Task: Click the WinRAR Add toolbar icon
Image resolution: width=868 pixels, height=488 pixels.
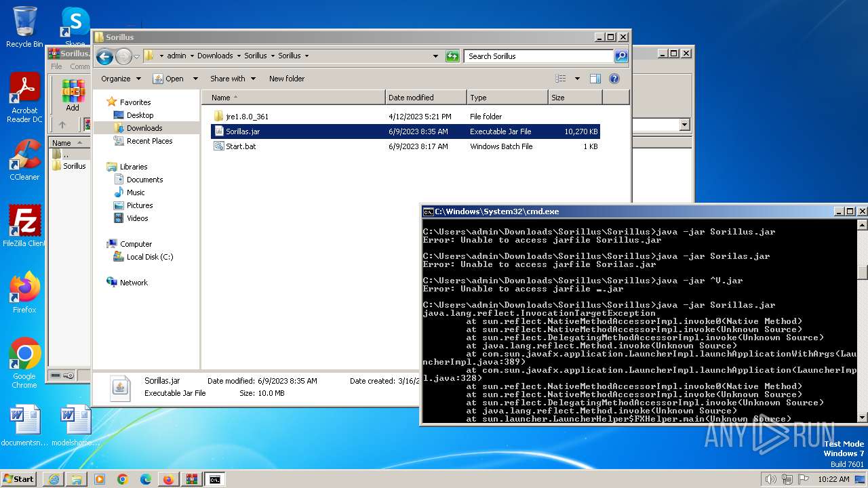Action: (x=73, y=96)
